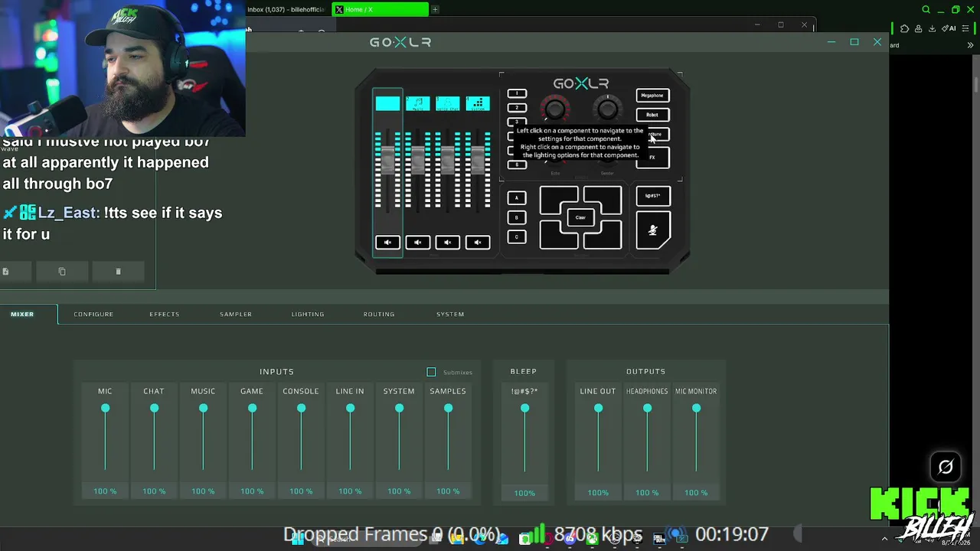The height and width of the screenshot is (551, 980).
Task: Click the bleep button on the device
Action: pos(653,196)
